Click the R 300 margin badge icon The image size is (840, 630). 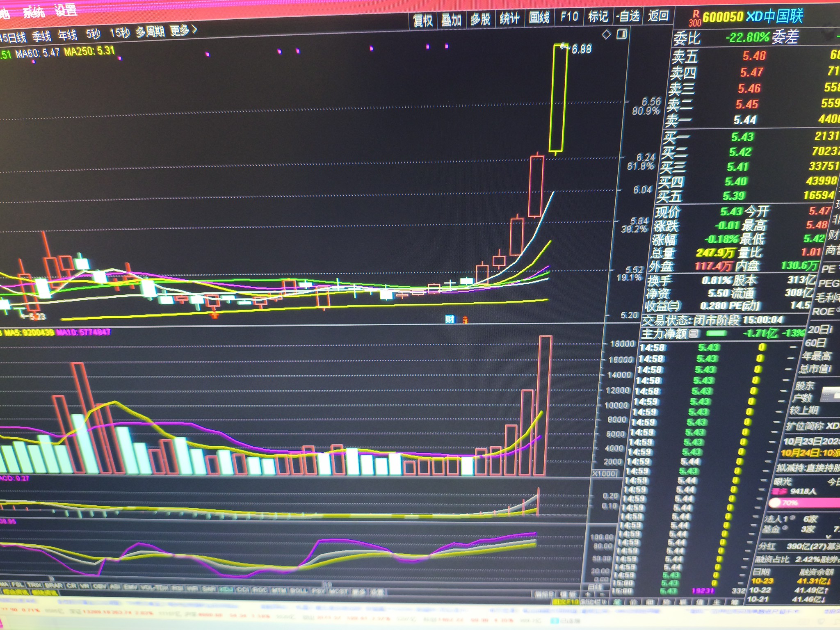click(x=695, y=18)
